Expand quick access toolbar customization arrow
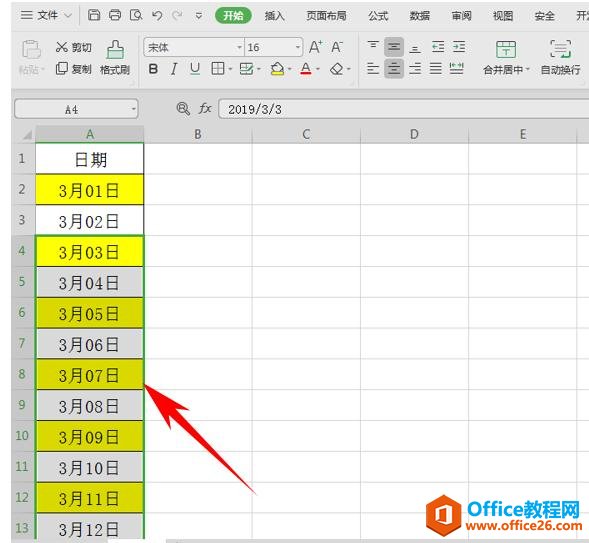 (199, 16)
